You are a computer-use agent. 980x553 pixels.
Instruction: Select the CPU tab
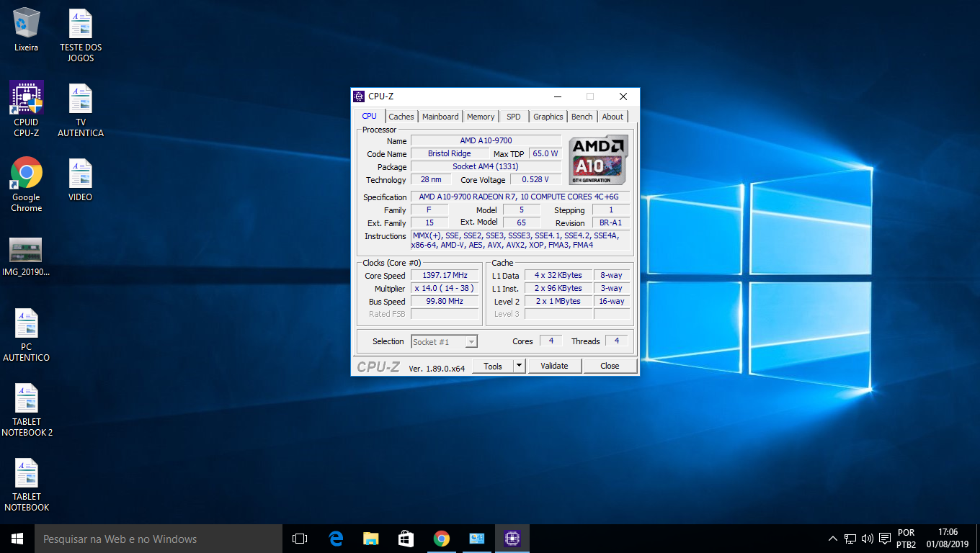point(369,116)
